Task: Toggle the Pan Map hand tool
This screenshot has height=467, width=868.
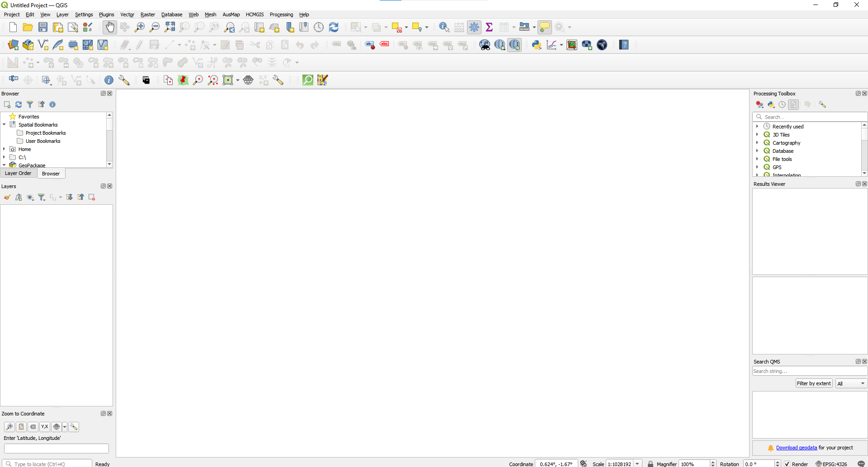Action: coord(110,27)
